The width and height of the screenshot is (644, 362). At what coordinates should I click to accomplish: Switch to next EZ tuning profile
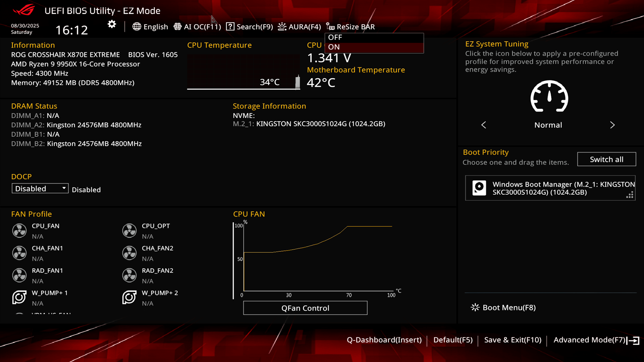612,125
